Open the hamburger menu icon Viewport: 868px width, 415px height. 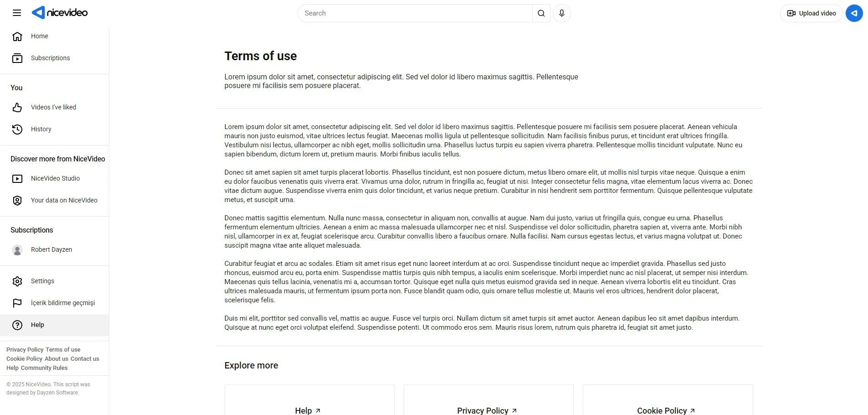17,13
